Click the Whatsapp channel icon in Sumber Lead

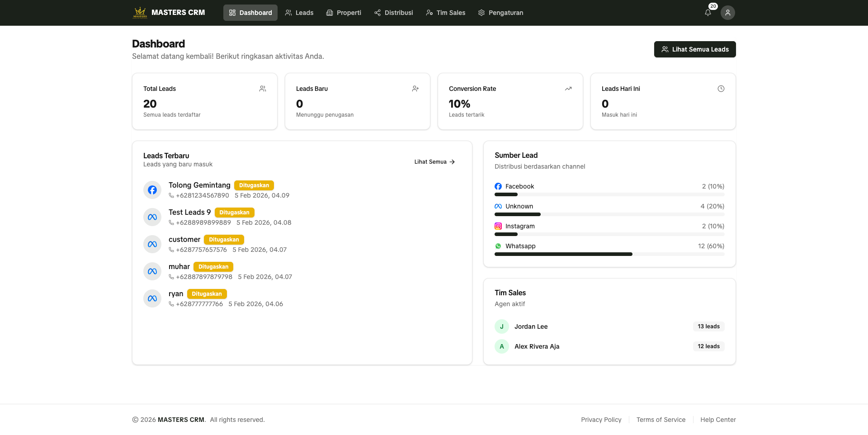tap(498, 246)
